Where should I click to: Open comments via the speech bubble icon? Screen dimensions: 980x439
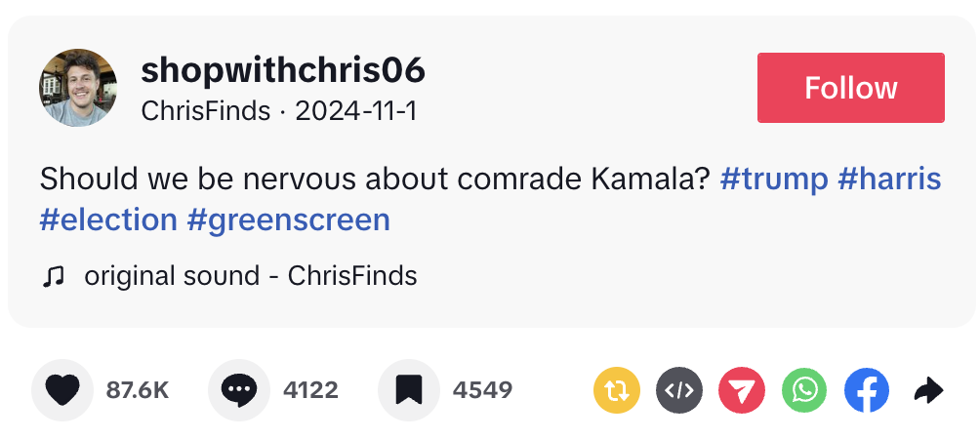239,390
